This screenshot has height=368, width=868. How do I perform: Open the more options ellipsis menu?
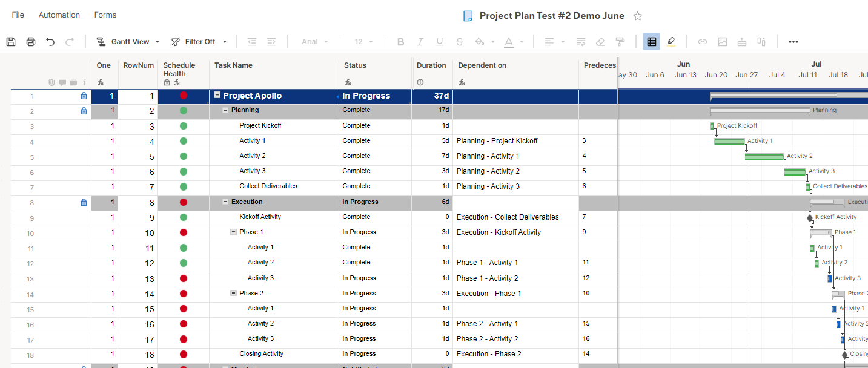click(793, 42)
